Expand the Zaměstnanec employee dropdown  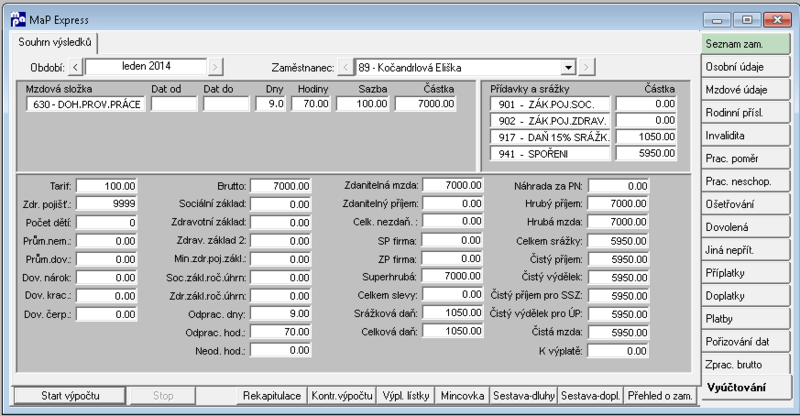coord(568,67)
